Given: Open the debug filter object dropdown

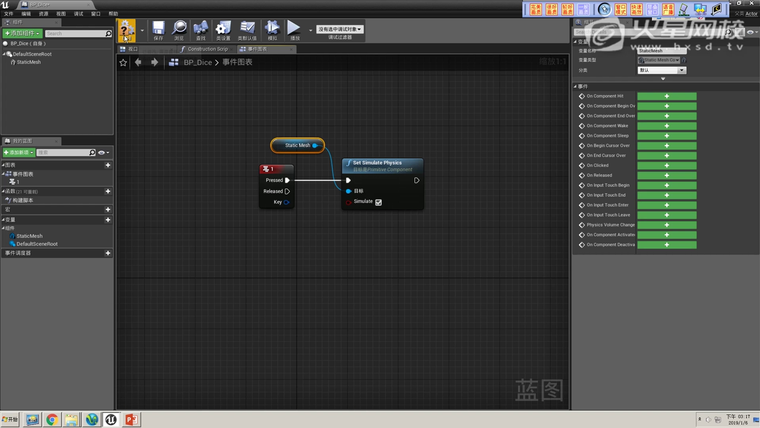Looking at the screenshot, I should pyautogui.click(x=340, y=29).
